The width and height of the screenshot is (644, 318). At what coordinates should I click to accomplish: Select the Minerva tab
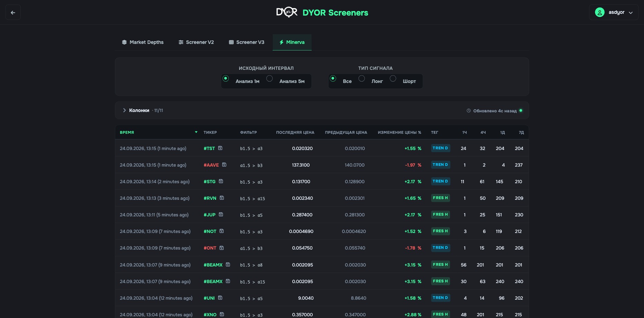(292, 42)
